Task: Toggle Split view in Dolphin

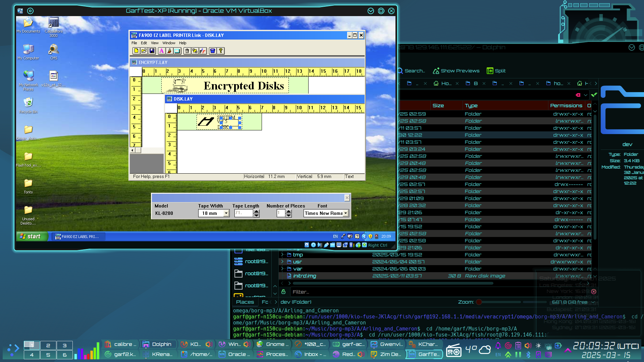Action: [496, 71]
